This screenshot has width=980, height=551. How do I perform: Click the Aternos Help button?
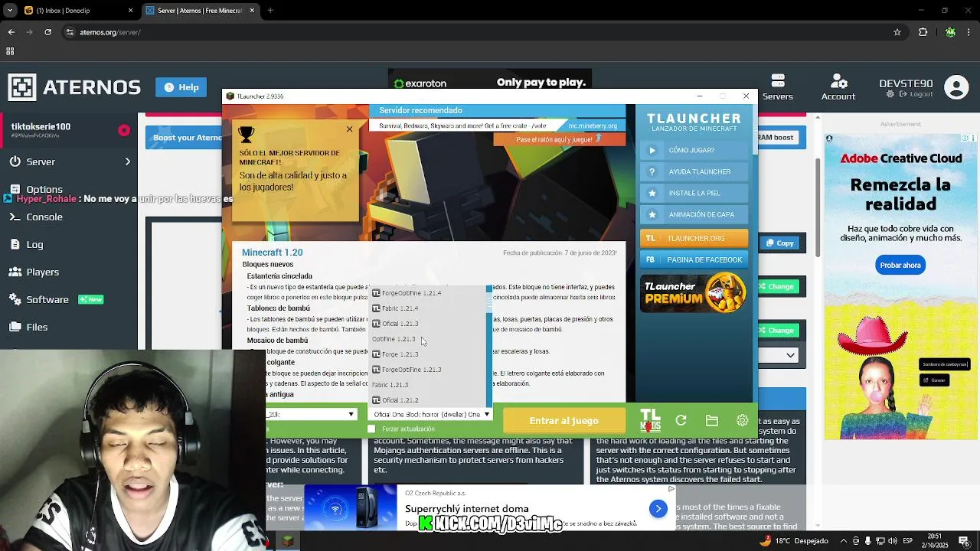(x=181, y=87)
